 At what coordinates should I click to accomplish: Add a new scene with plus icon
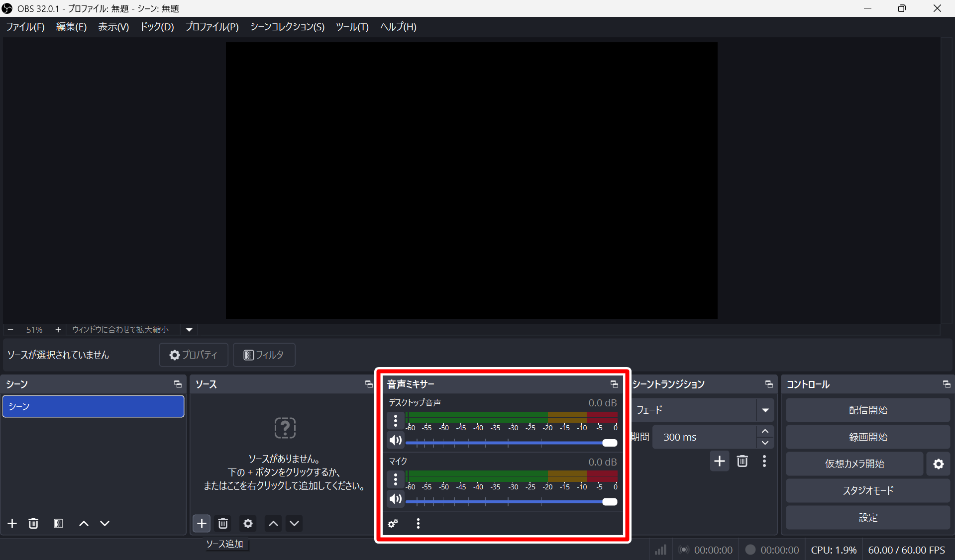click(x=12, y=523)
